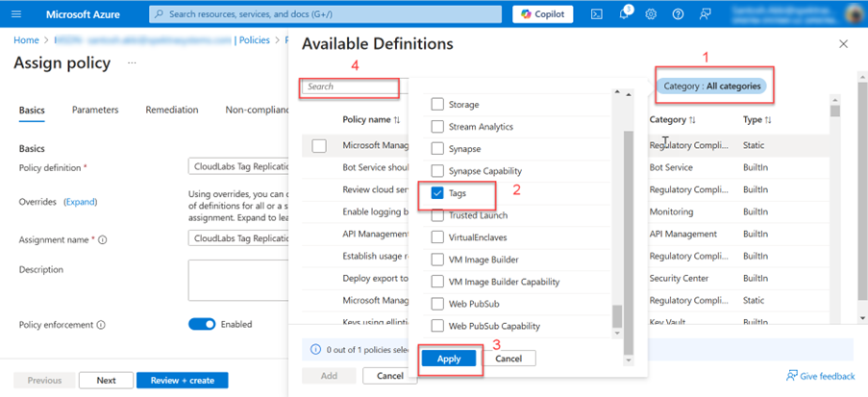Open the Azure portal hamburger menu
The image size is (868, 397).
[16, 13]
